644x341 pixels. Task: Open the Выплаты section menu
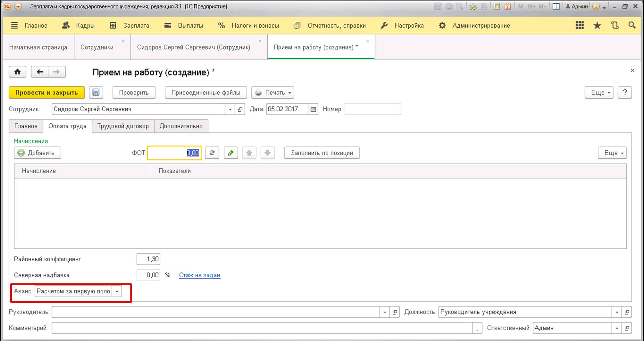[183, 26]
